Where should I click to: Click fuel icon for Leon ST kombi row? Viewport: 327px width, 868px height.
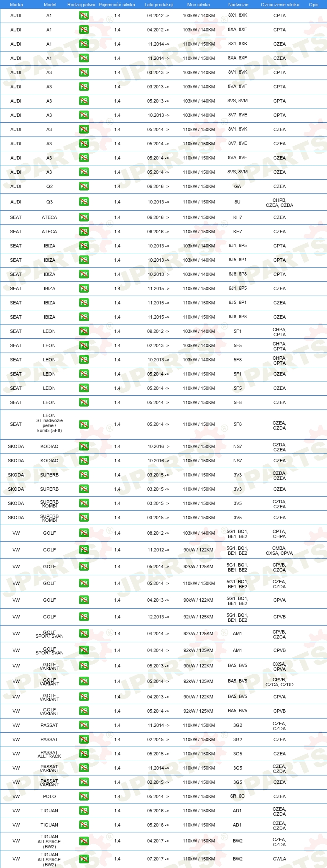[x=84, y=424]
